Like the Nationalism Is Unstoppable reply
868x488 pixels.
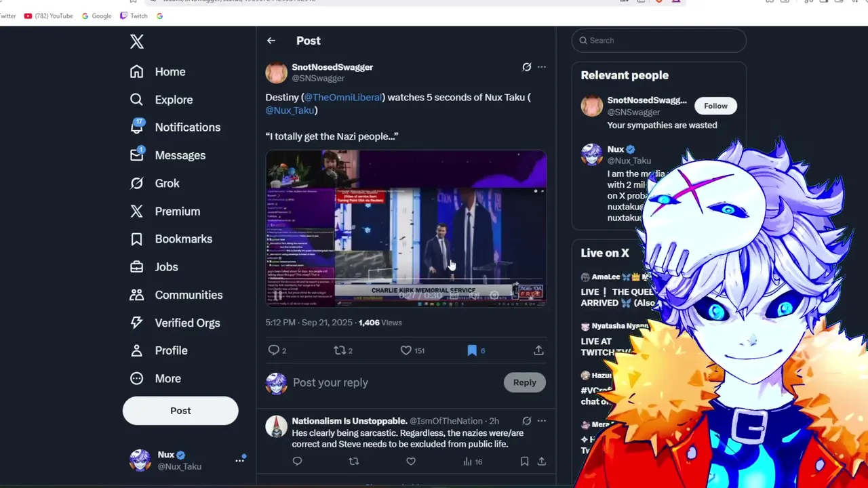point(410,462)
